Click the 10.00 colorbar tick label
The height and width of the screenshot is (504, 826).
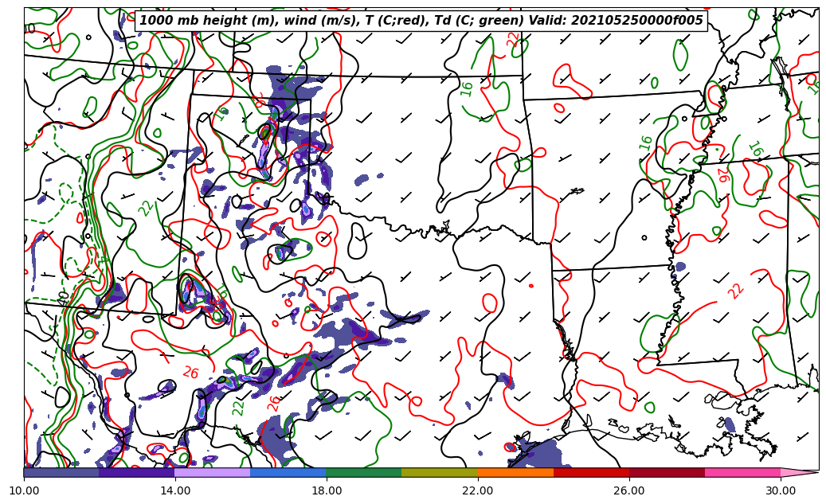24,491
